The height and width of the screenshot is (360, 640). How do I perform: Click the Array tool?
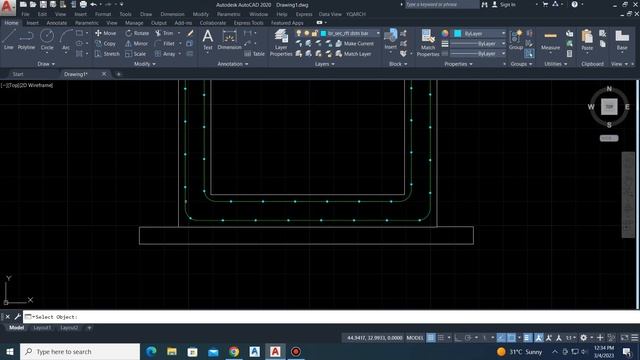coord(165,53)
